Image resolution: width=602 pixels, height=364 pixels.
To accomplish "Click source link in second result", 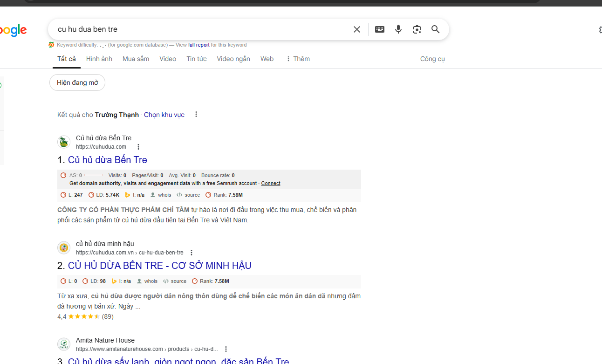I will click(175, 282).
